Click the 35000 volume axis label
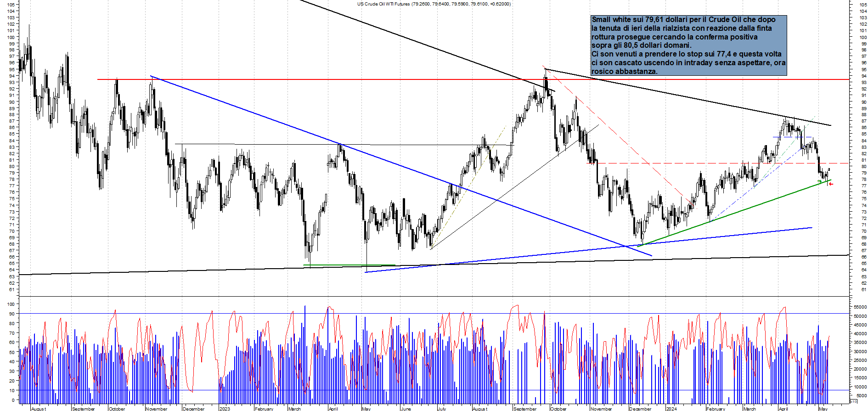 [x=860, y=343]
